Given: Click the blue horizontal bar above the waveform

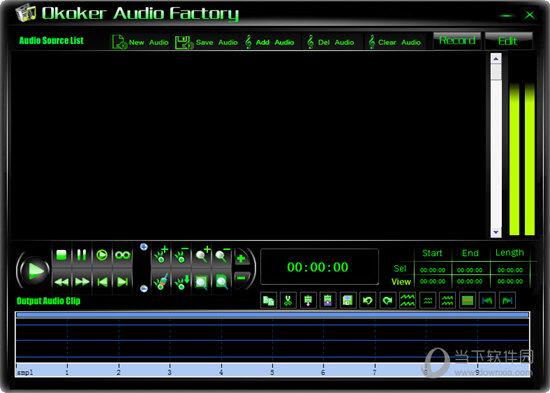Looking at the screenshot, I should click(x=273, y=315).
